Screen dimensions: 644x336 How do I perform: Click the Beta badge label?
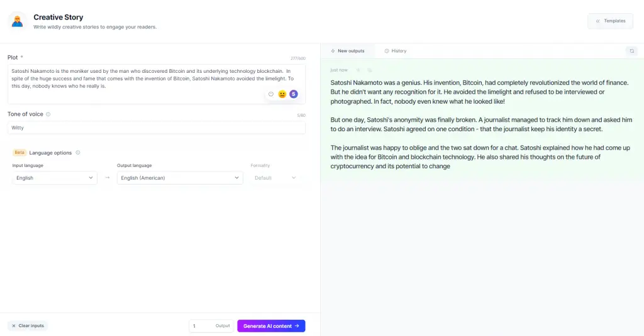19,153
